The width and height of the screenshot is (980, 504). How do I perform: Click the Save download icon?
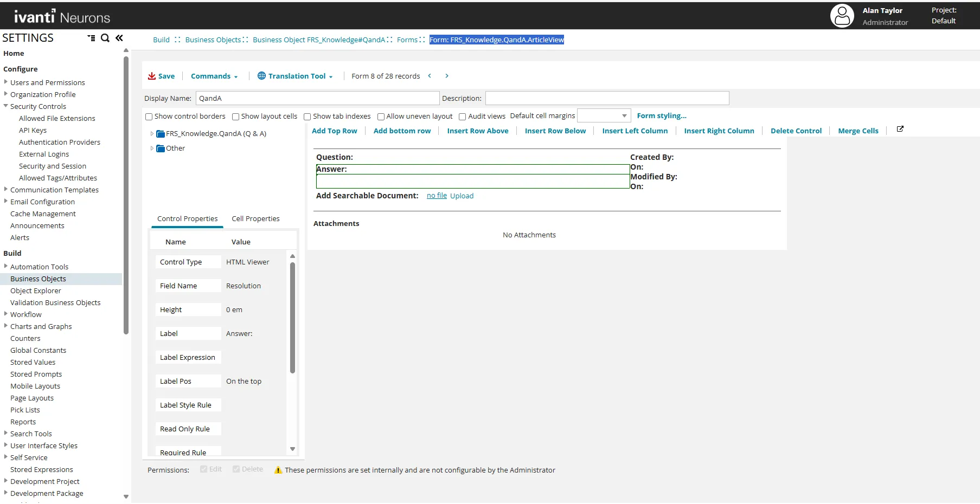152,76
